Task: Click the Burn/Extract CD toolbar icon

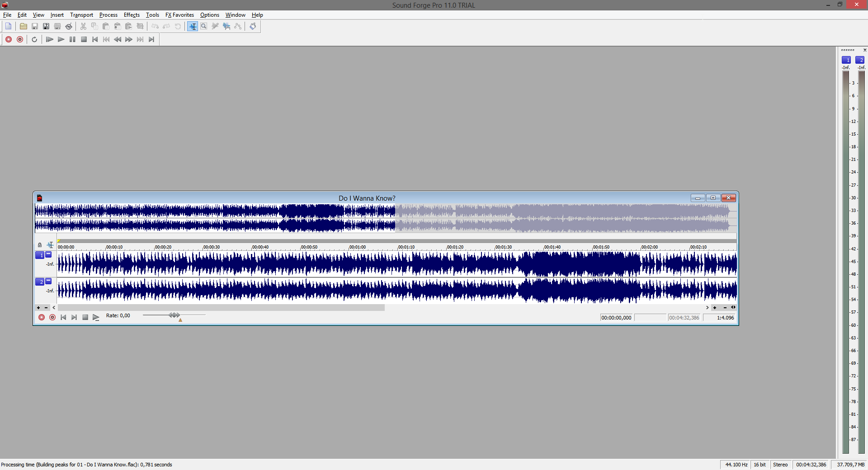Action: click(69, 26)
